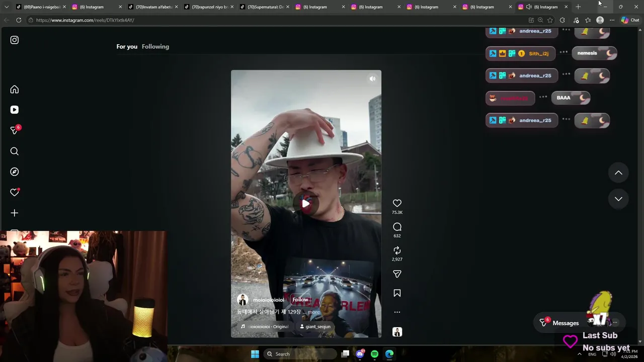Open the Windows Start menu

click(x=255, y=354)
